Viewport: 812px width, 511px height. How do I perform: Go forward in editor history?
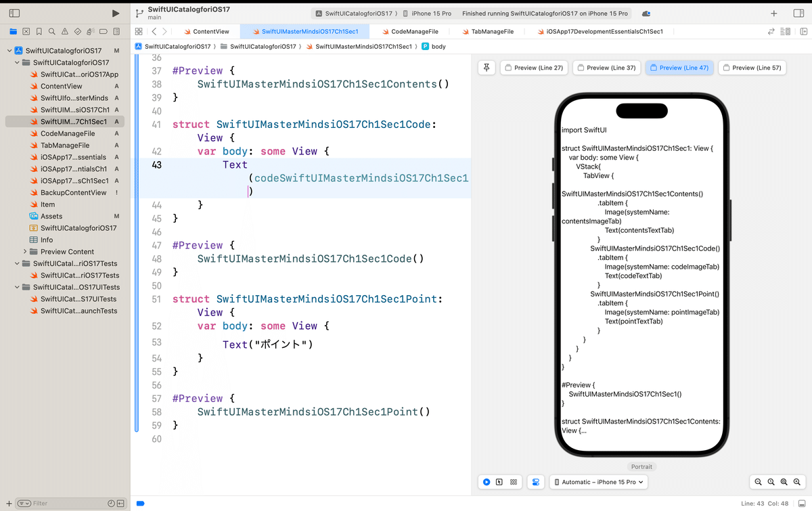point(165,31)
